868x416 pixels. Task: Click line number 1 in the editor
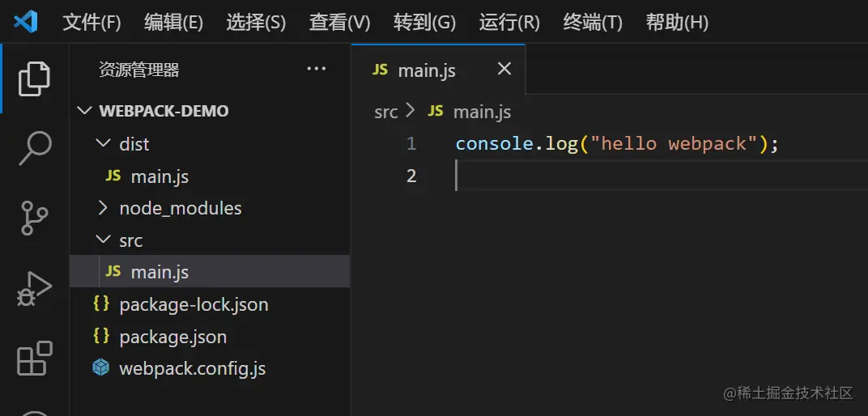(x=411, y=144)
